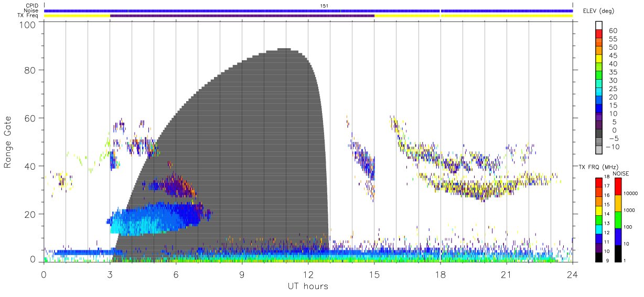Click the ELEV (deg) legend title
The width and height of the screenshot is (644, 297).
(x=598, y=10)
